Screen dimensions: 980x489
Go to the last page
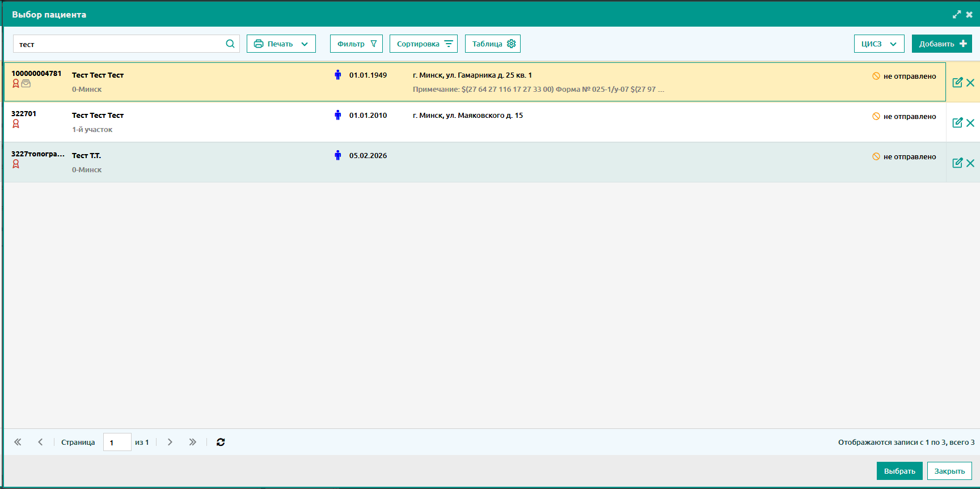click(193, 442)
